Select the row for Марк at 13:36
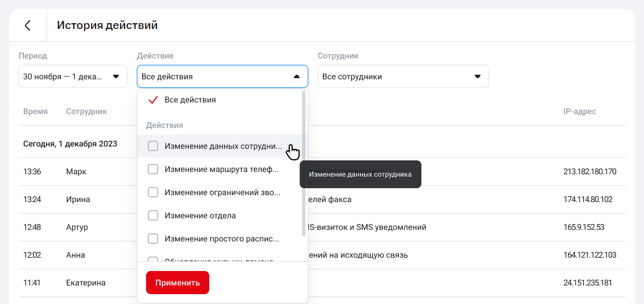The image size is (644, 304). 75,171
